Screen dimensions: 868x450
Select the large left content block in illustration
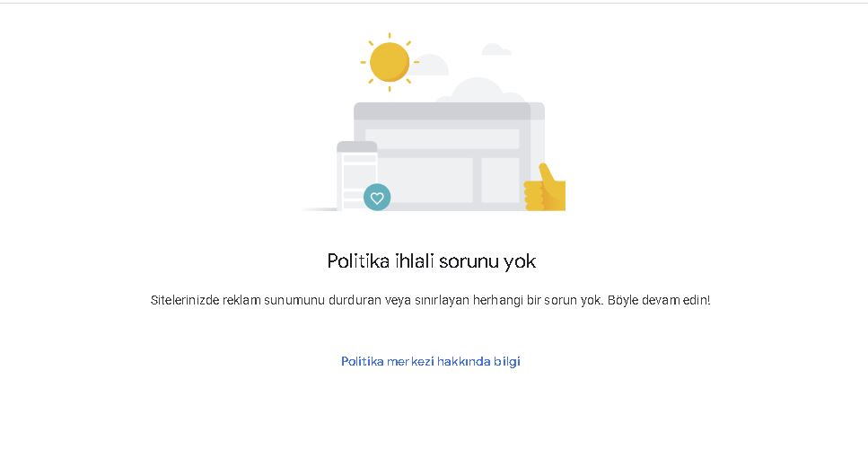coord(425,181)
